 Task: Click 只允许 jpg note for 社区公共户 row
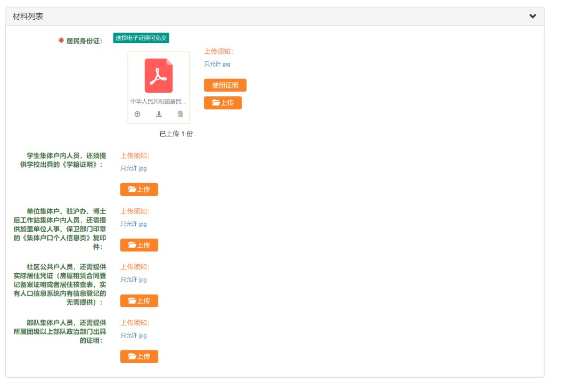[x=133, y=280]
